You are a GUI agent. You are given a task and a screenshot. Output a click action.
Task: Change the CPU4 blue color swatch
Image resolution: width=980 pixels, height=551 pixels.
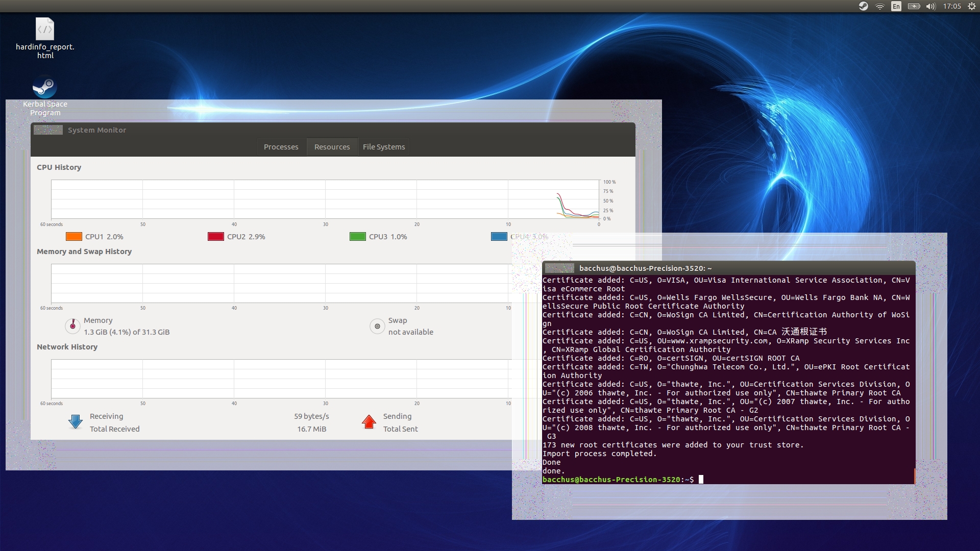point(499,237)
